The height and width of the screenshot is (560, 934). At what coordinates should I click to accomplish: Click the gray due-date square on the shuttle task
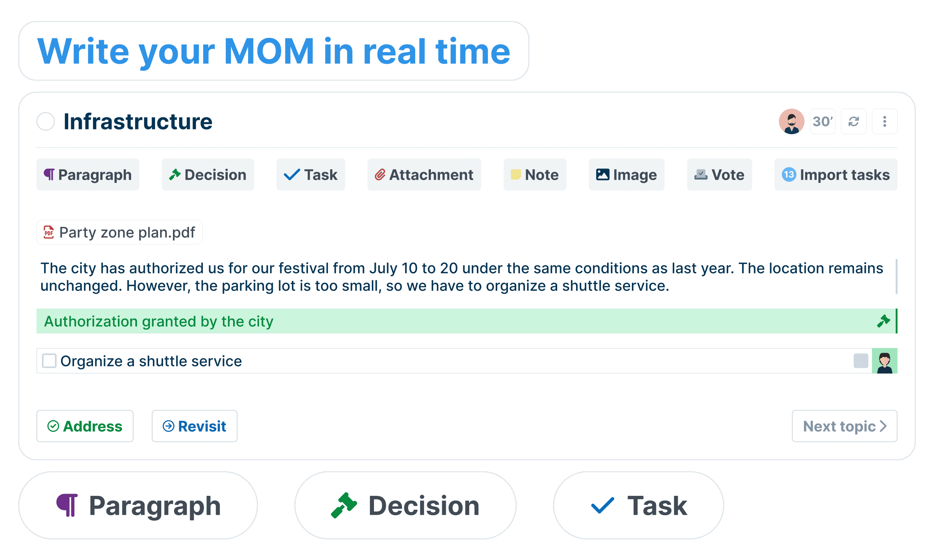coord(861,361)
